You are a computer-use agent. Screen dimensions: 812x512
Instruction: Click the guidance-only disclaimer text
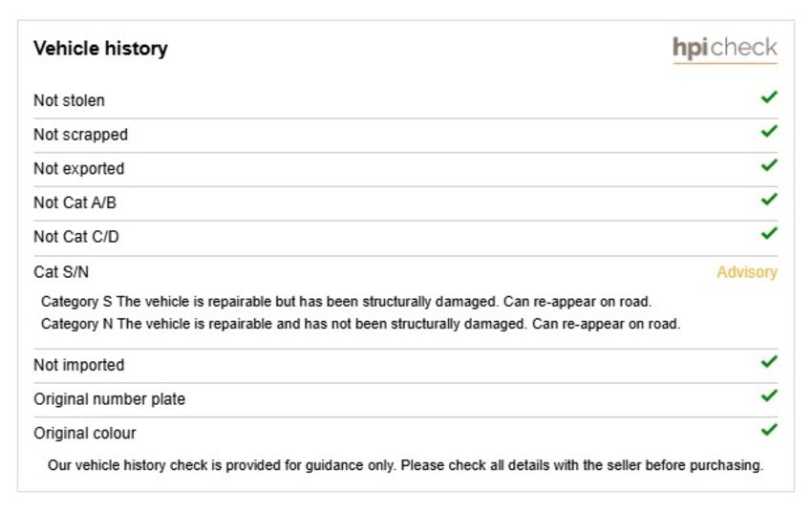point(405,465)
